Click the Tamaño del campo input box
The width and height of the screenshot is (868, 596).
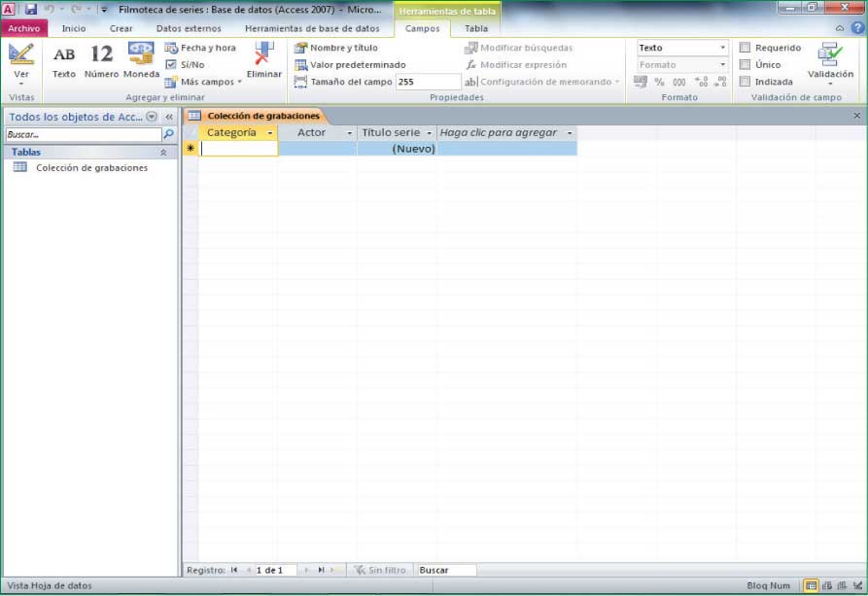(x=428, y=83)
